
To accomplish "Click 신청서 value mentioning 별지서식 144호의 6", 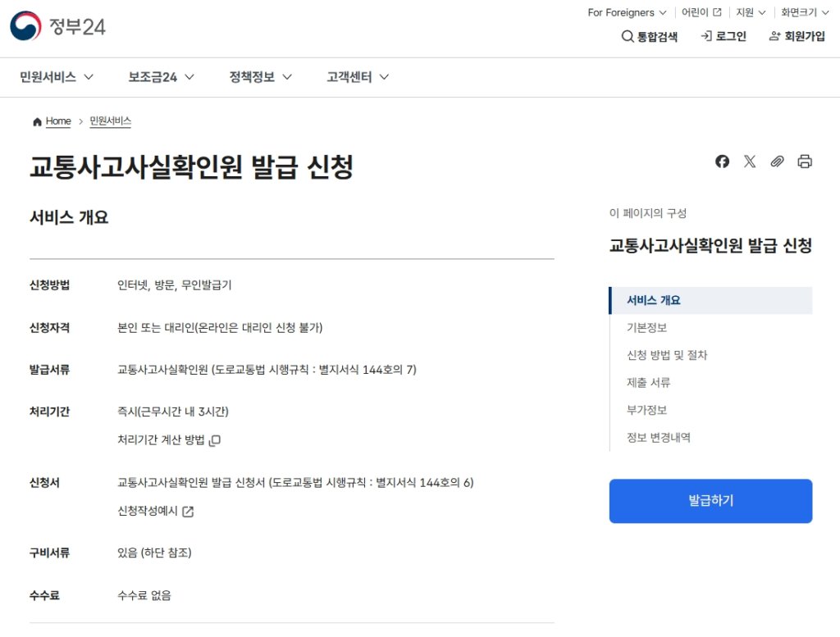I will click(x=295, y=482).
